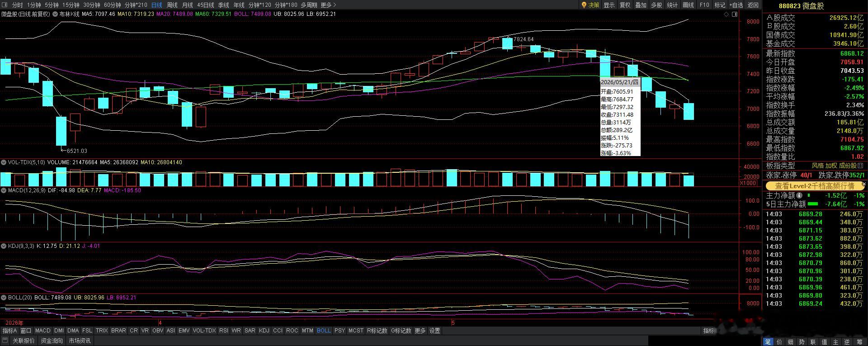Screen dimensions: 868x346
Task: Toggle the left sidebar panel icon
Action: (5, 5)
